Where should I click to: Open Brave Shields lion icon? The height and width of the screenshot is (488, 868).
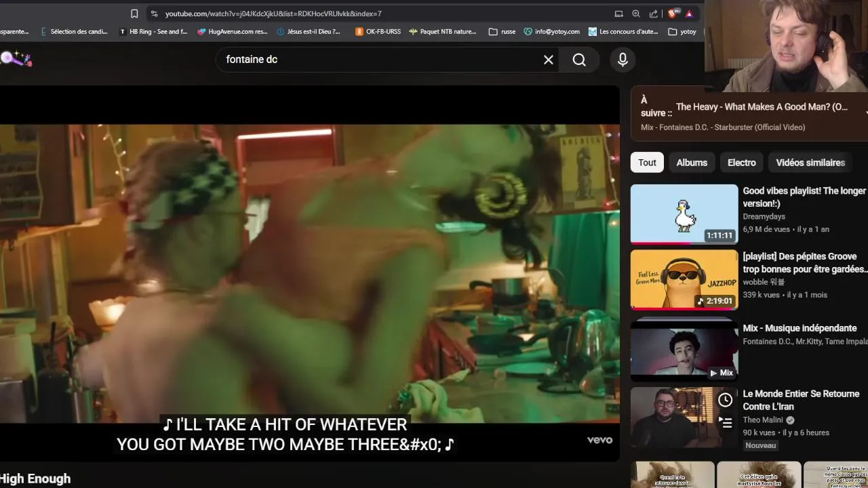coord(673,14)
